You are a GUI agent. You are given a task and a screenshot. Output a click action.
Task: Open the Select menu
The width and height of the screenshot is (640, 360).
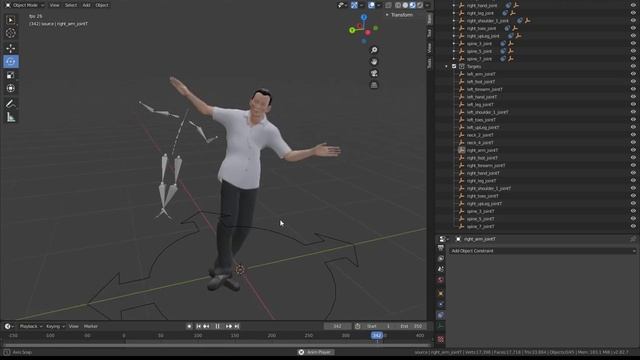(x=71, y=5)
